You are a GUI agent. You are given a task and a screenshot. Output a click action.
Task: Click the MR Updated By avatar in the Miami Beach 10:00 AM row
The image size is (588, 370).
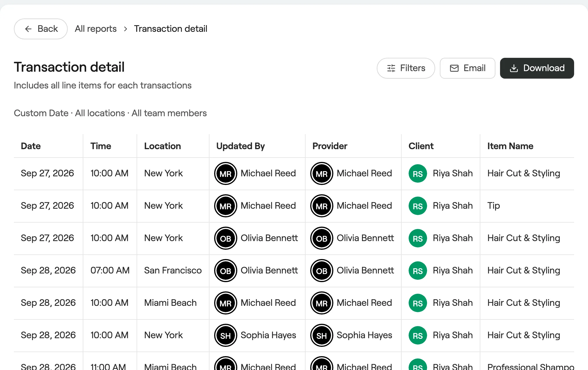coord(226,303)
